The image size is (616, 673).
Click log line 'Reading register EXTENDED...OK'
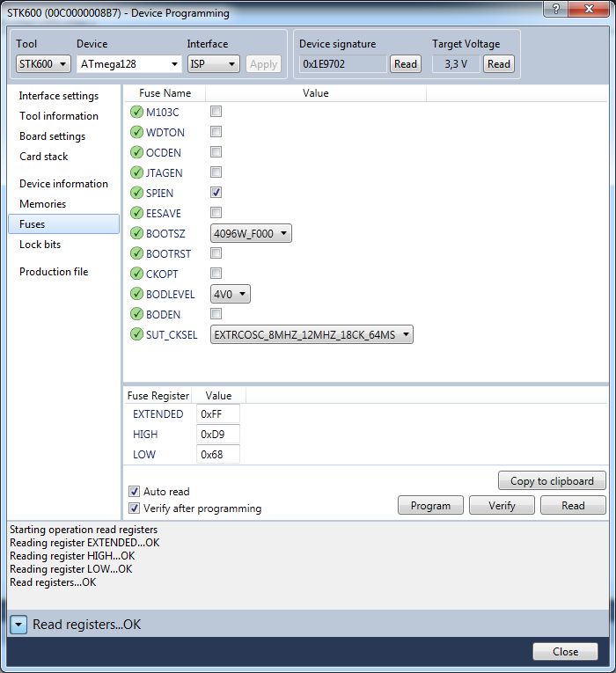(84, 543)
